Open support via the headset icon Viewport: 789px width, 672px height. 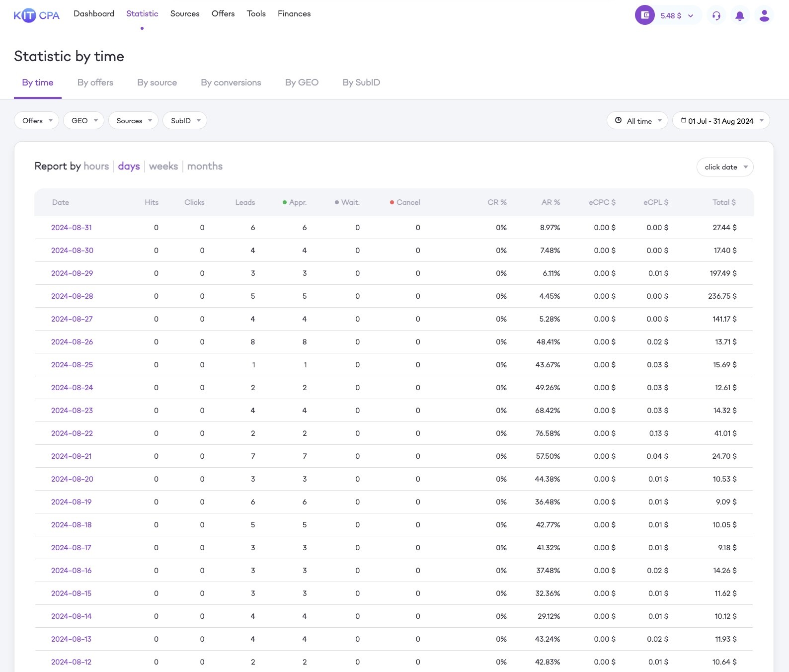tap(716, 15)
